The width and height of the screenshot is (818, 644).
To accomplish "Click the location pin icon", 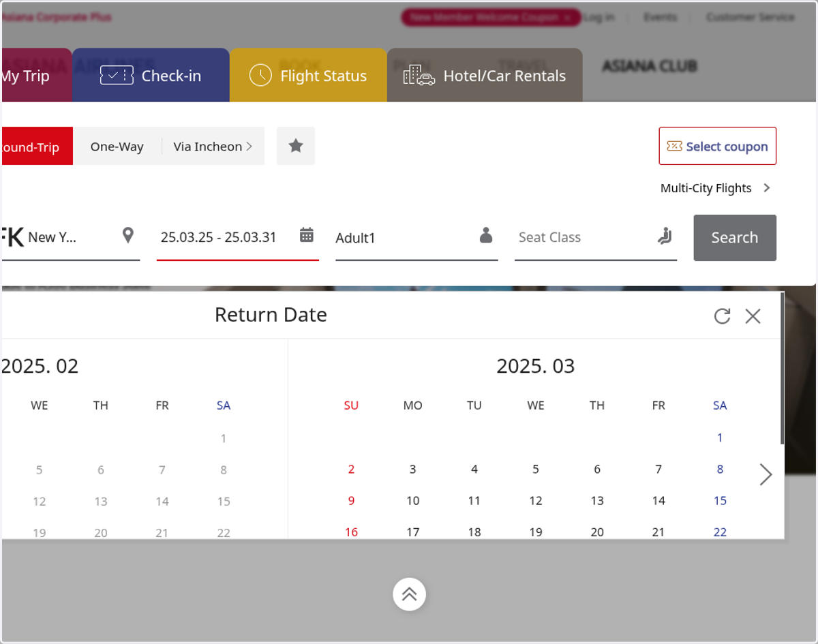I will [x=128, y=236].
